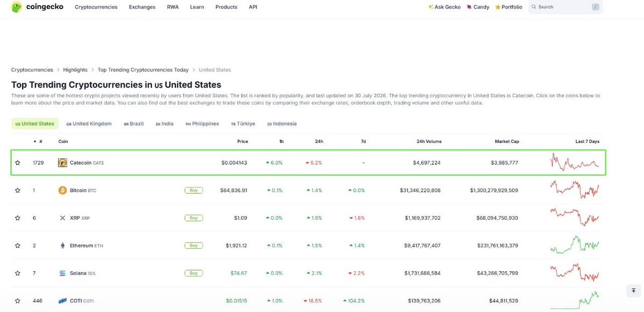This screenshot has width=644, height=312.
Task: Star XRP as favorite
Action: [x=18, y=218]
